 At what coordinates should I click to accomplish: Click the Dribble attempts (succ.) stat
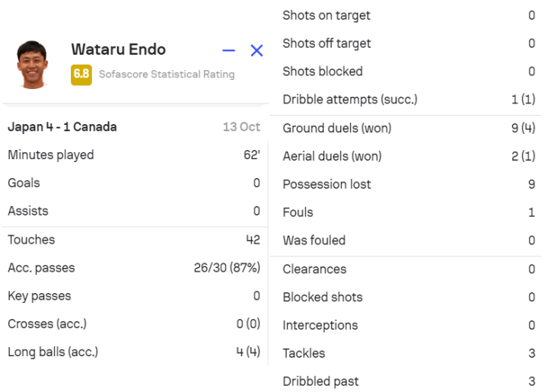[408, 100]
